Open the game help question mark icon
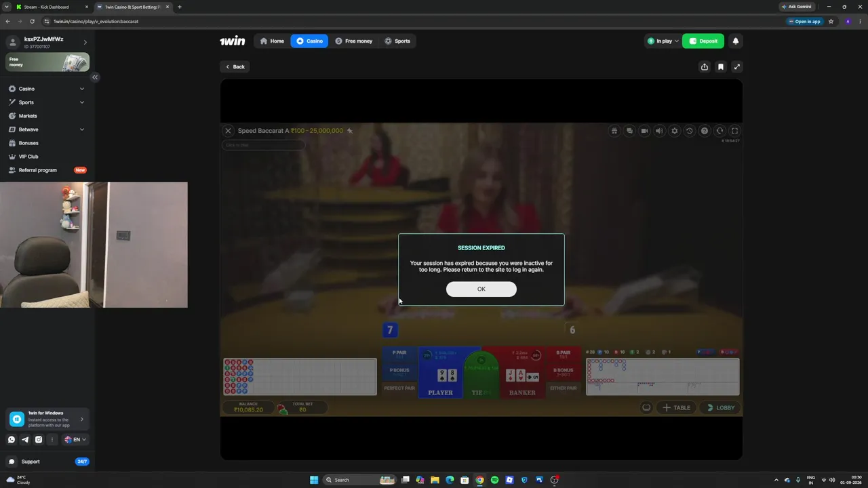The image size is (868, 488). [x=705, y=131]
